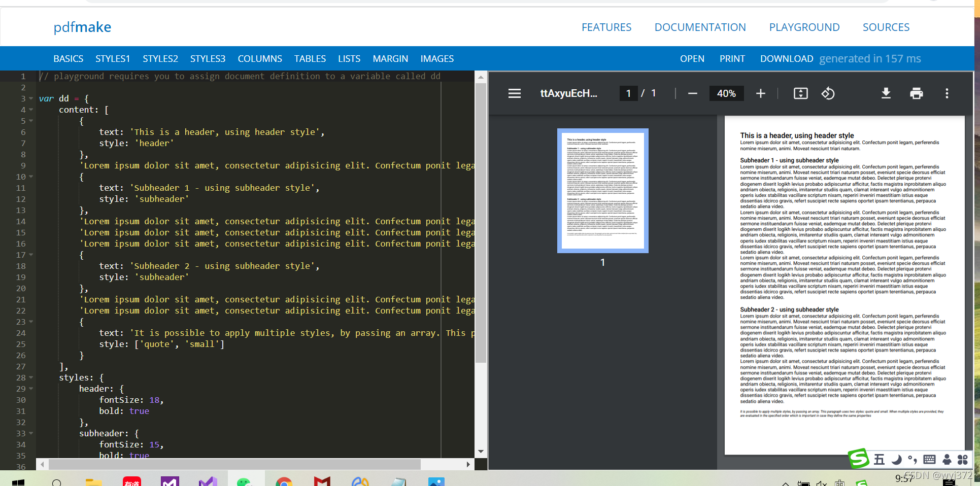Screen dimensions: 980x486
Task: Click the fit-to-page icon in PDF viewer
Action: [x=800, y=93]
